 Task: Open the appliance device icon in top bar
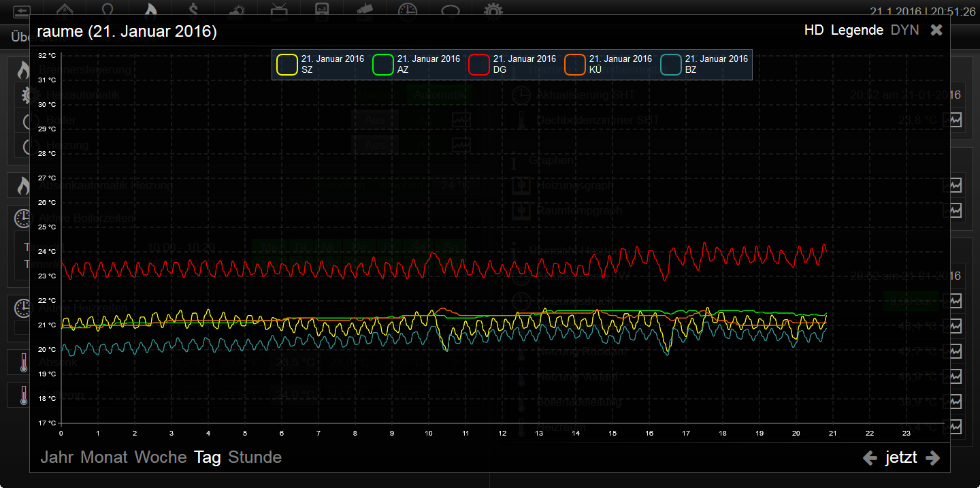[x=322, y=9]
